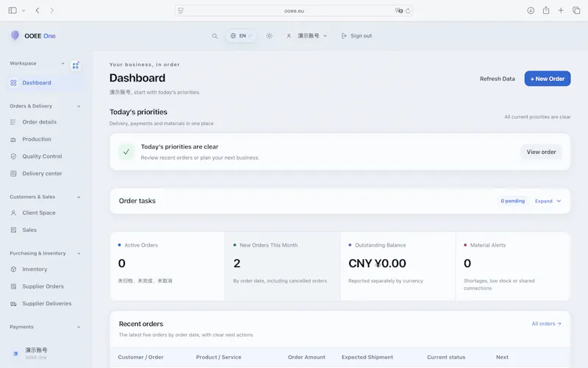Click the Quality Control shield icon
Image resolution: width=588 pixels, height=368 pixels.
pyautogui.click(x=13, y=157)
